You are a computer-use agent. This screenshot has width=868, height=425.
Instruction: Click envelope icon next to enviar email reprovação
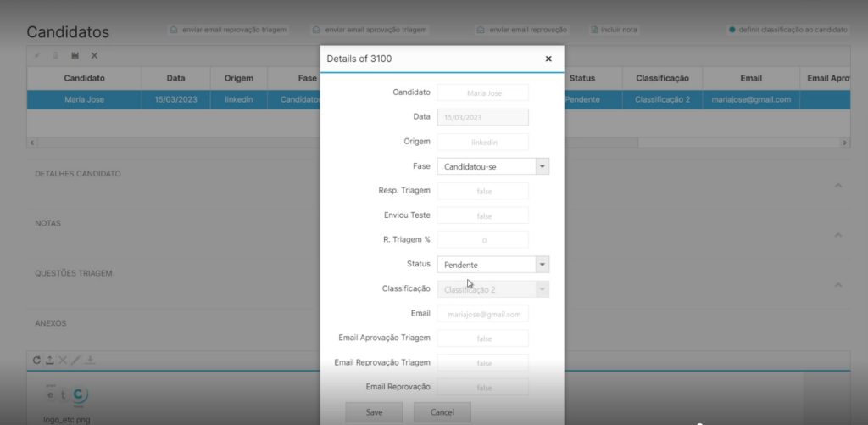481,30
